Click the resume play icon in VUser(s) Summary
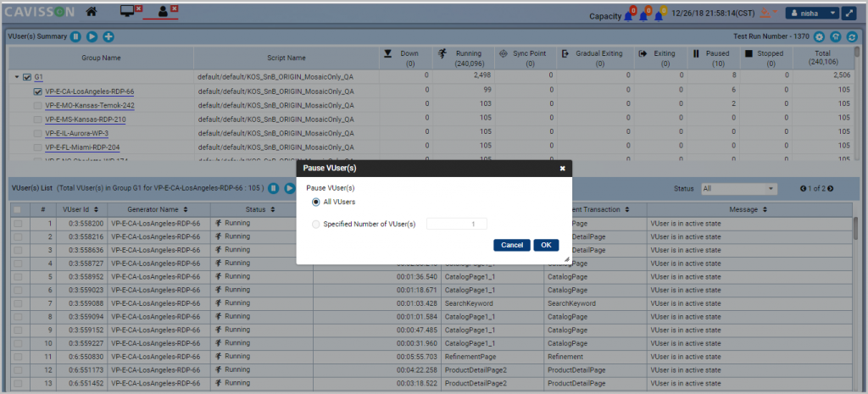868x394 pixels. [92, 37]
